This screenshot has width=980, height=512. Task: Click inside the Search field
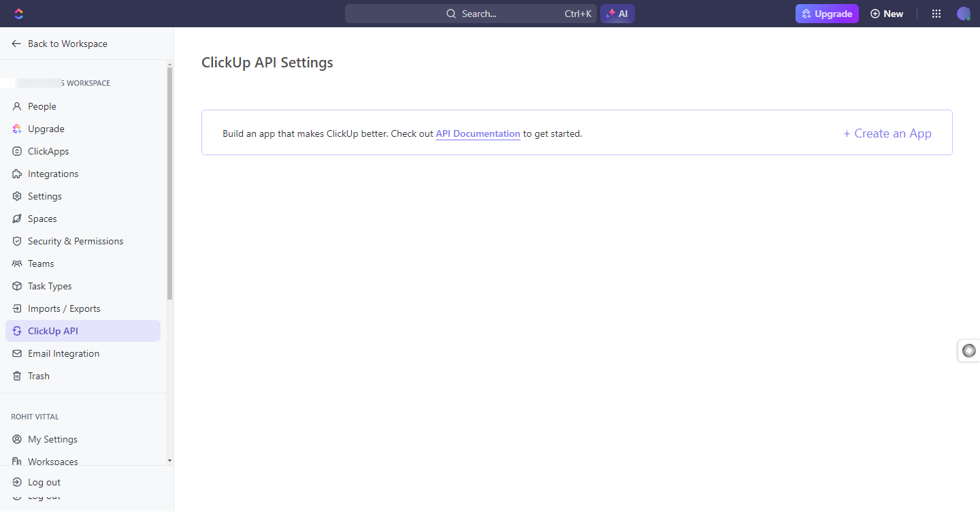[471, 14]
